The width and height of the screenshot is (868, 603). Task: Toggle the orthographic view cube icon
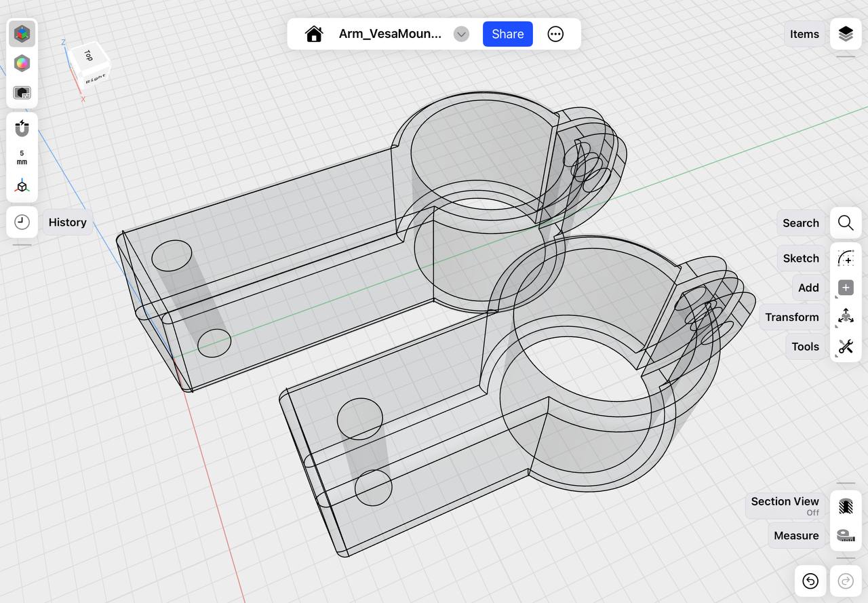22,187
